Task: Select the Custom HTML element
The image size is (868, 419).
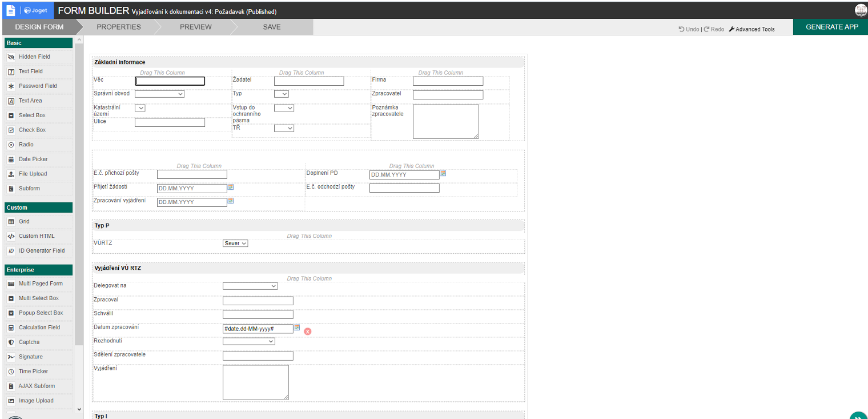Action: [38, 236]
